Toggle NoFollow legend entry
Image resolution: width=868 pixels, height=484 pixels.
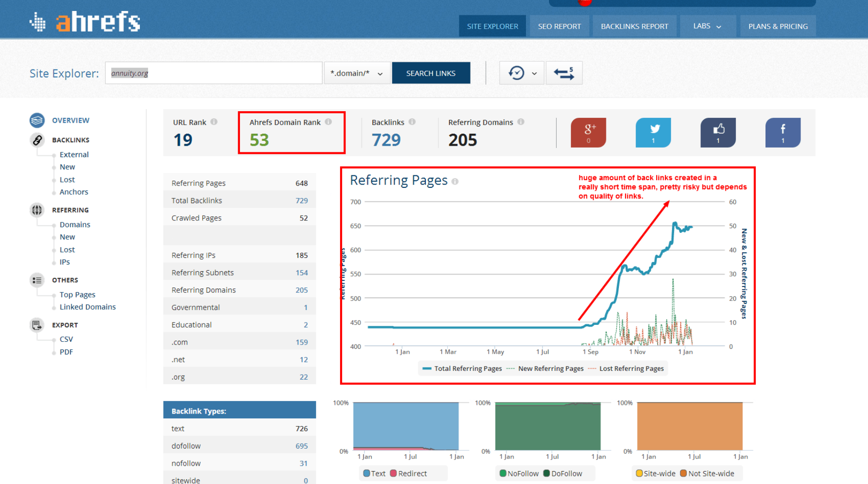pyautogui.click(x=519, y=473)
